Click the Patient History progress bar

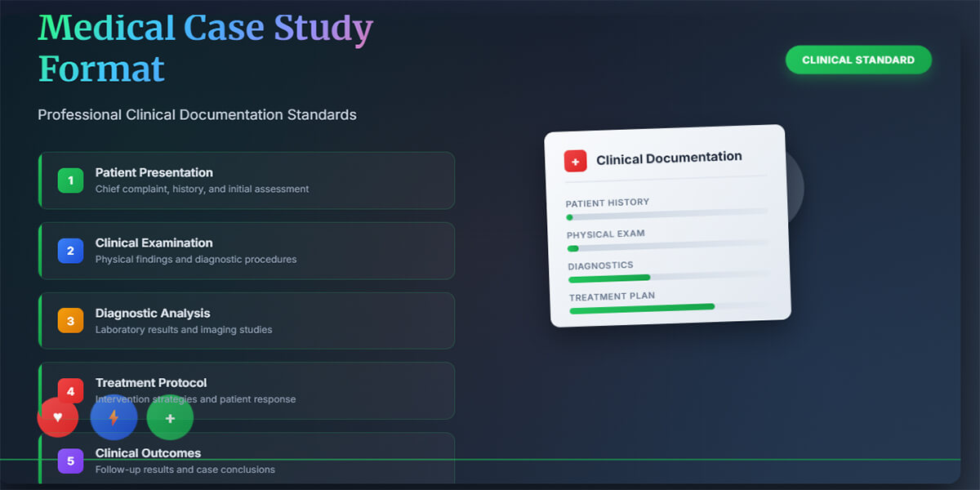click(x=666, y=215)
